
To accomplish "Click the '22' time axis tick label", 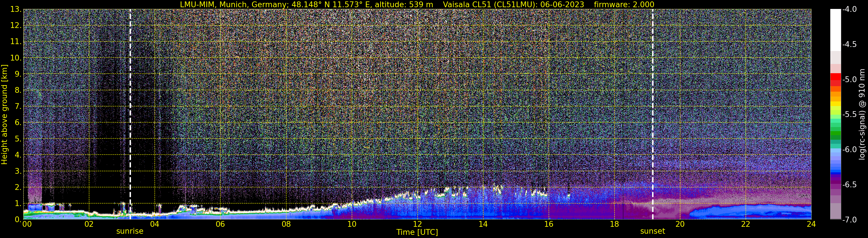I will [746, 224].
